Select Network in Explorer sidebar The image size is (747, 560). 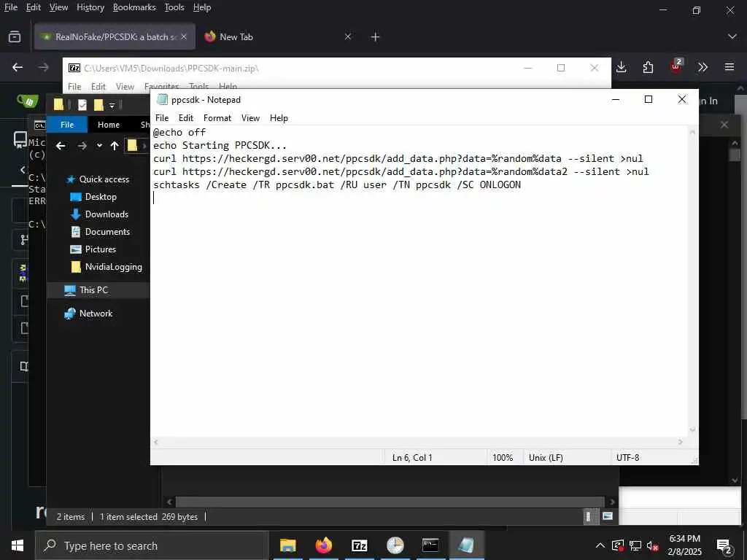pos(96,314)
